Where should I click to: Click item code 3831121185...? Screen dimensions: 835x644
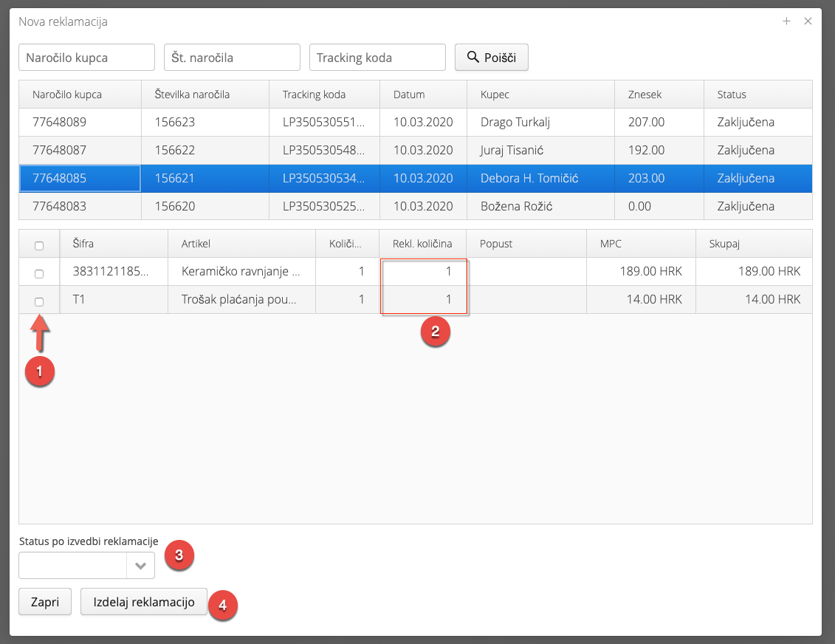[111, 272]
